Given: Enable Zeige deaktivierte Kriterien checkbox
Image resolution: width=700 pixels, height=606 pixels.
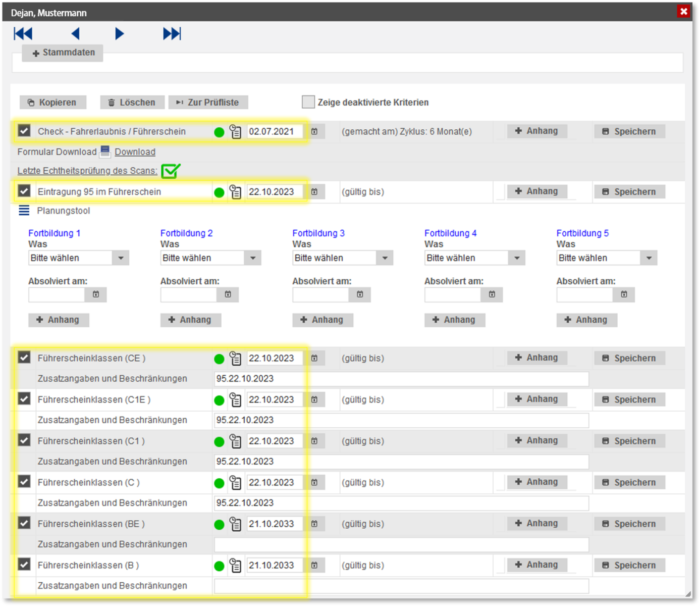Looking at the screenshot, I should click(308, 102).
